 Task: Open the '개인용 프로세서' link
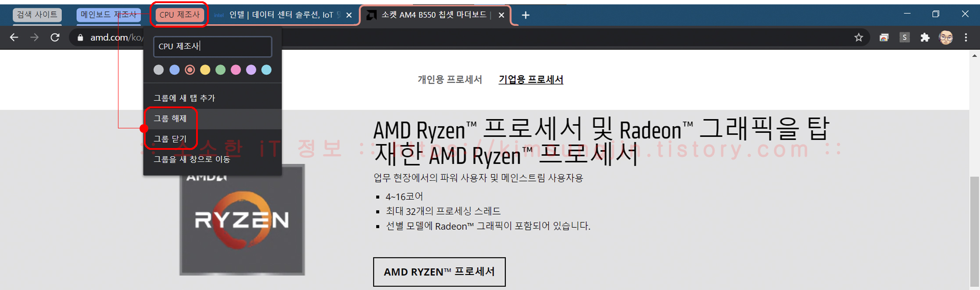(x=450, y=80)
